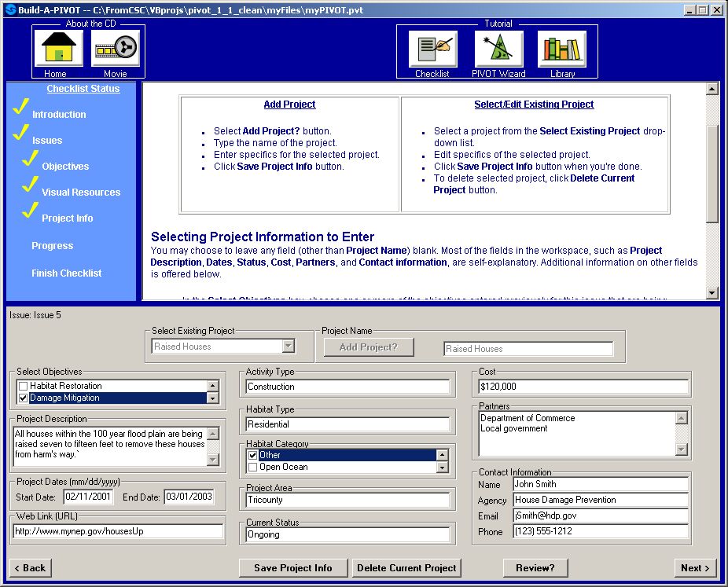Click scroll up arrow in help text pane
The height and width of the screenshot is (587, 728).
(711, 89)
